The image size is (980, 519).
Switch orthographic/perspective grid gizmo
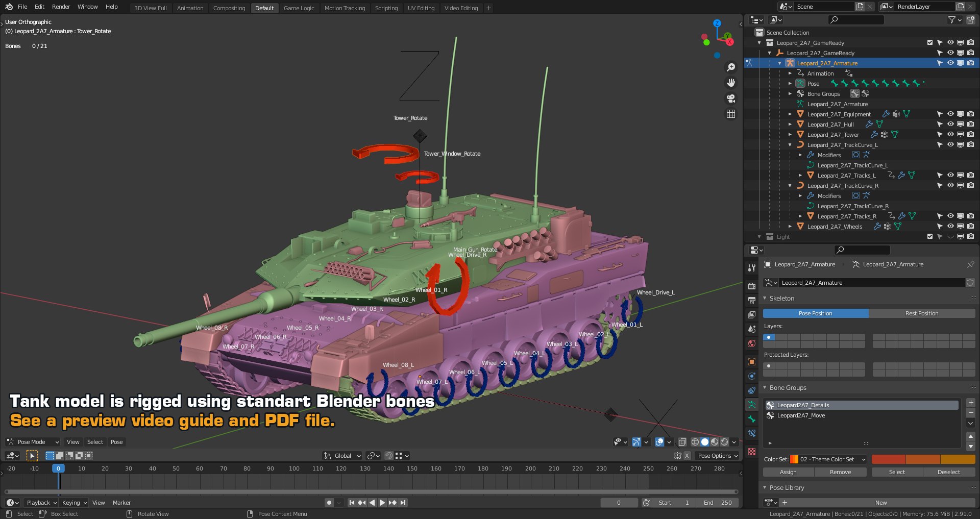pyautogui.click(x=731, y=114)
